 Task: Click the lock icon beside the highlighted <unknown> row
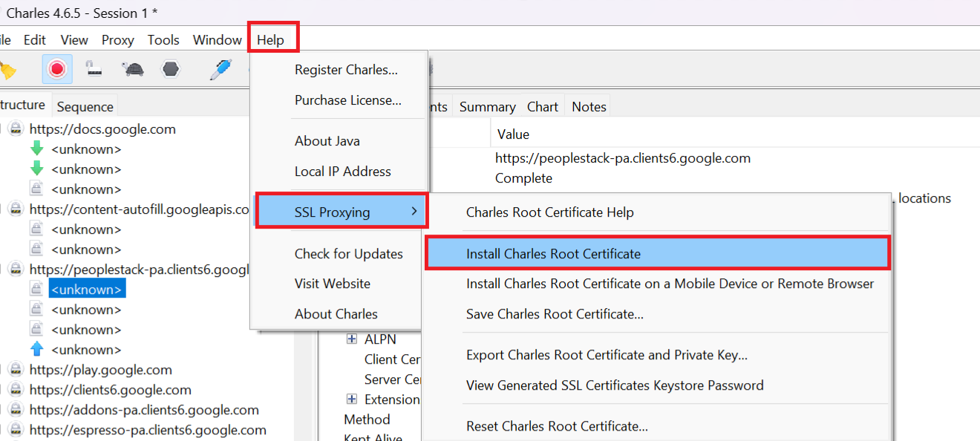[x=36, y=290]
